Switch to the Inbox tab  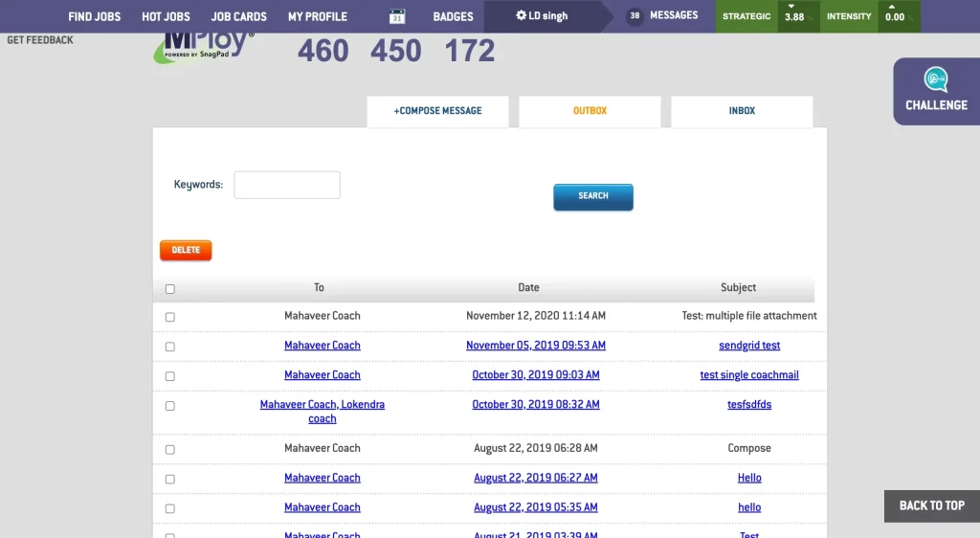pos(742,111)
